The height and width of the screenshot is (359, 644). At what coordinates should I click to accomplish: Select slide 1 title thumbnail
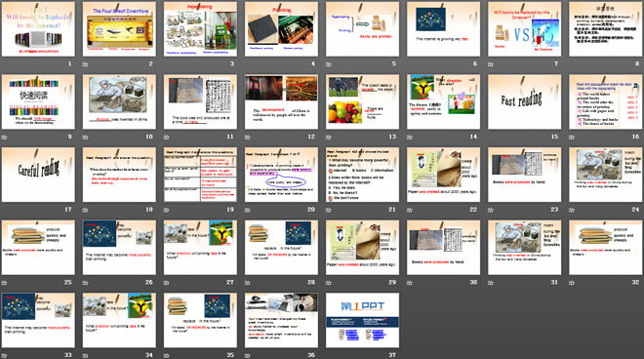38,29
